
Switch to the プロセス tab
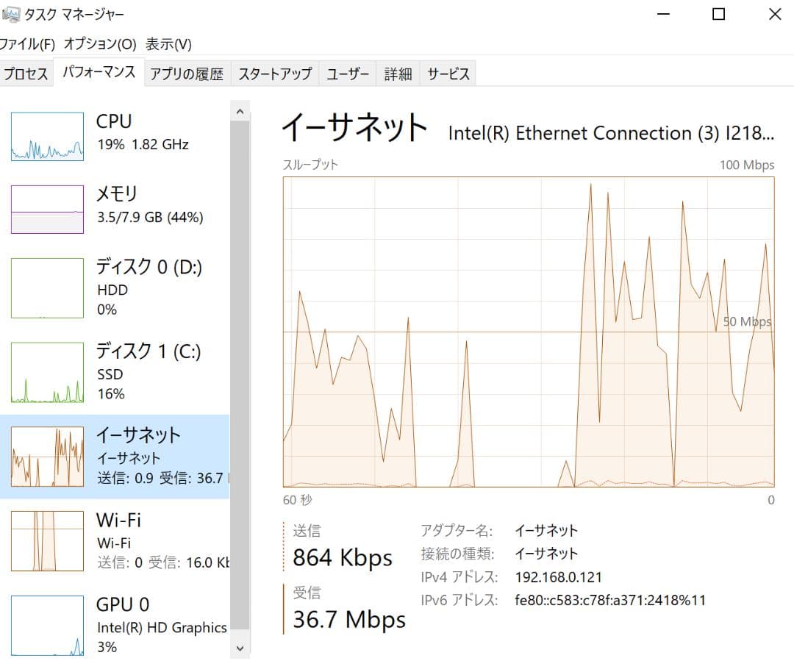pyautogui.click(x=24, y=73)
